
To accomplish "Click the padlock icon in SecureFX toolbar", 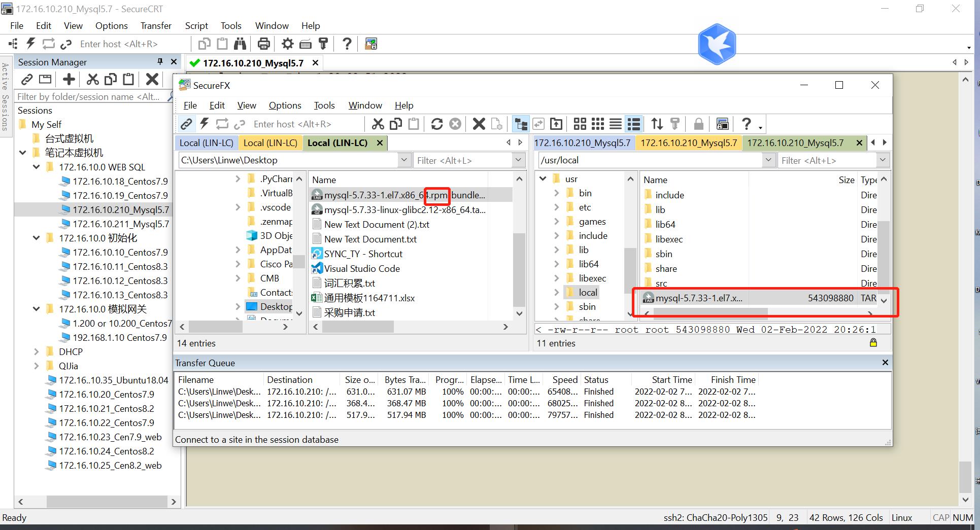I will (x=698, y=124).
